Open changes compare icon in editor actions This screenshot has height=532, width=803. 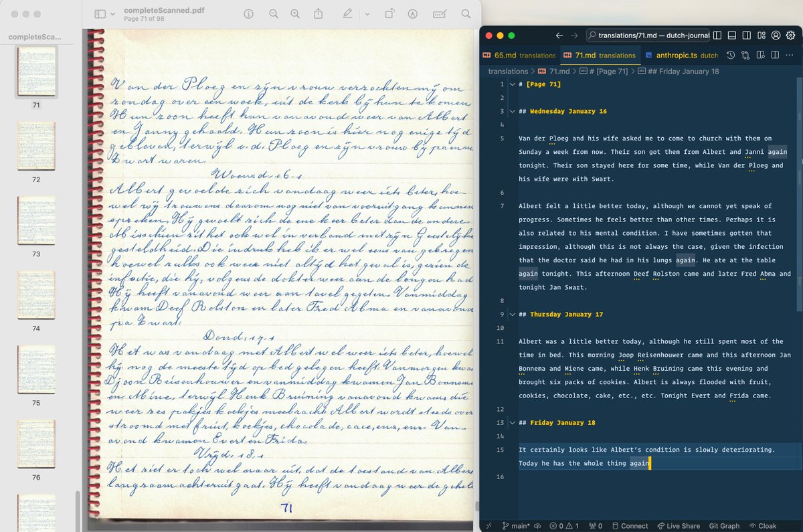point(746,56)
